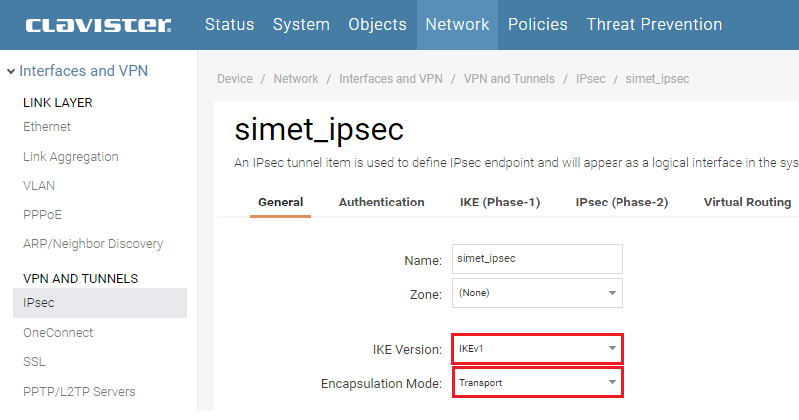Switch to the Virtual Routing tab
This screenshot has height=420, width=799.
(x=747, y=202)
